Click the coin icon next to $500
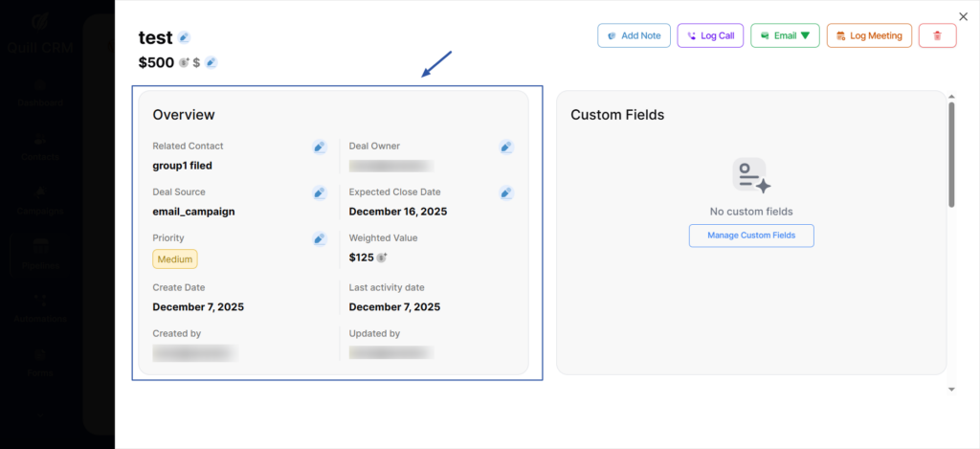The height and width of the screenshot is (449, 980). [183, 63]
